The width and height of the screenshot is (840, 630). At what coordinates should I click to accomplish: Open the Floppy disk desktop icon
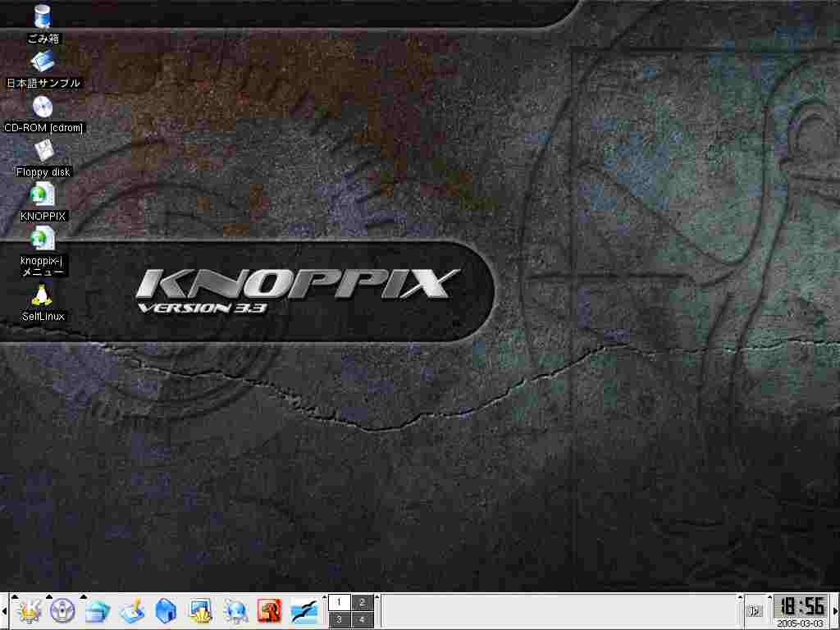coord(43,151)
